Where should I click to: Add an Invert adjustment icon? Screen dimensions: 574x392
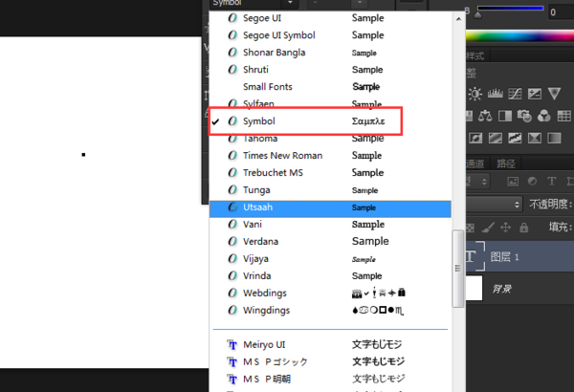coord(475,138)
